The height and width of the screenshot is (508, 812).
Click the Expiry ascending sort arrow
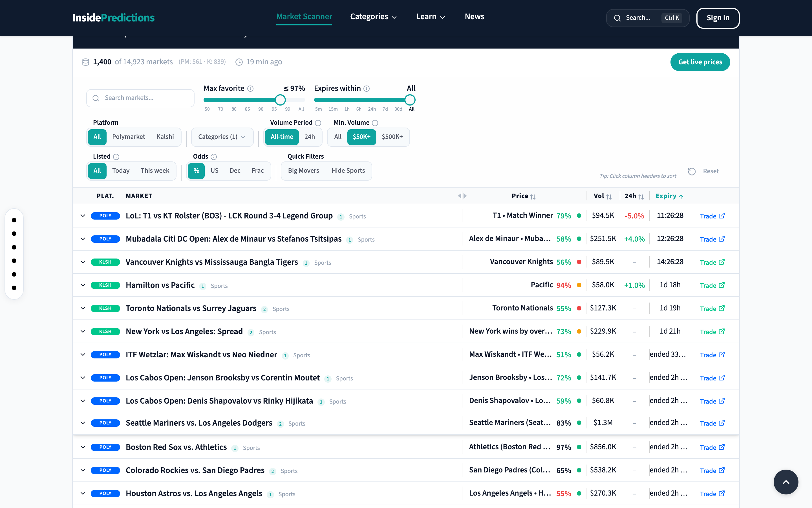(x=681, y=196)
